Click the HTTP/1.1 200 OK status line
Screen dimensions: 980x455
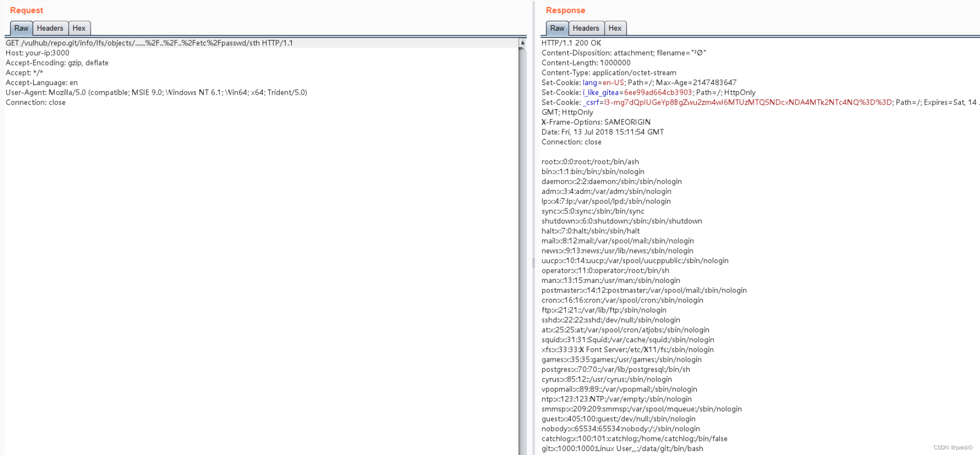pyautogui.click(x=571, y=43)
